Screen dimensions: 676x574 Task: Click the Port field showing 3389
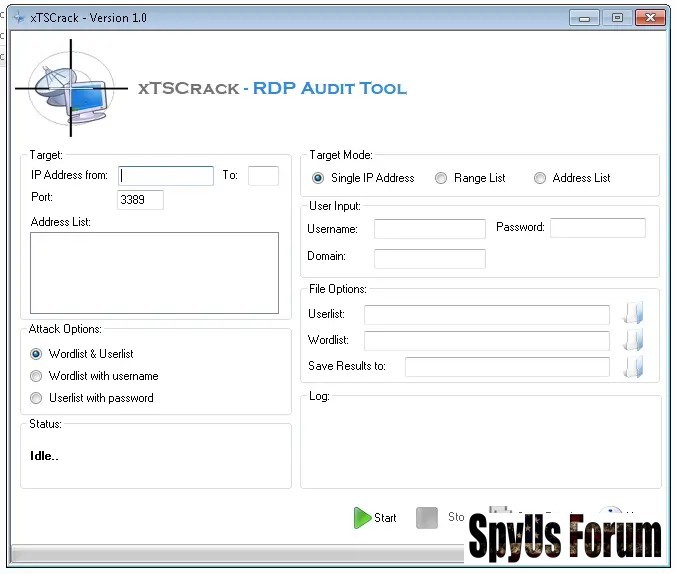tap(140, 200)
